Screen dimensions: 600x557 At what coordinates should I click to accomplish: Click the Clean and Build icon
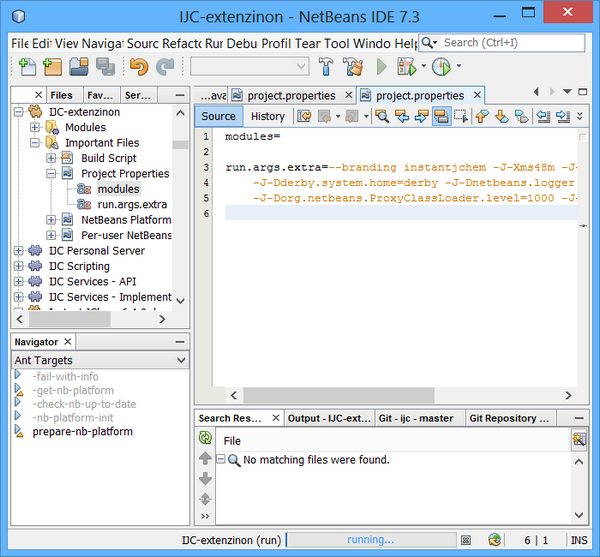coord(352,67)
